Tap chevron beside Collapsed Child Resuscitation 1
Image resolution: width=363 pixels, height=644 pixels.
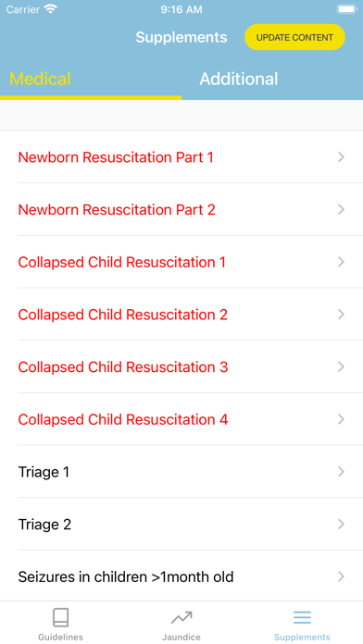(x=341, y=262)
